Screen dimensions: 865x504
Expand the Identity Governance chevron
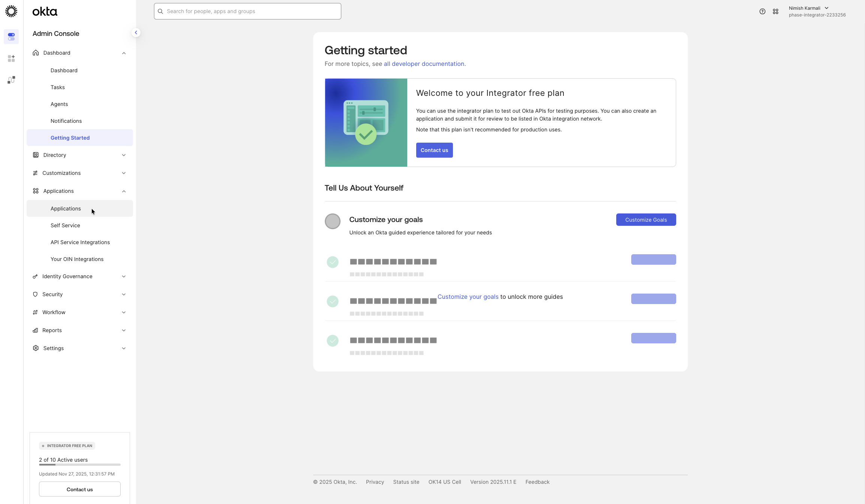124,276
